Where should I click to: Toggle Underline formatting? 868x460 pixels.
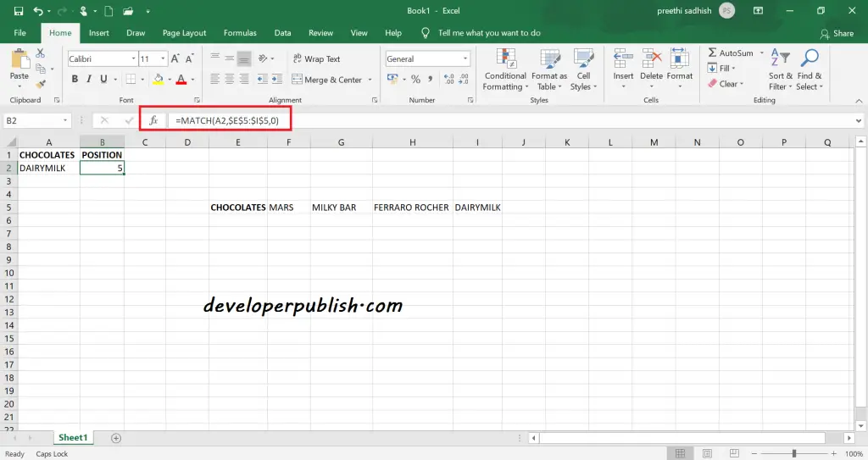(103, 79)
